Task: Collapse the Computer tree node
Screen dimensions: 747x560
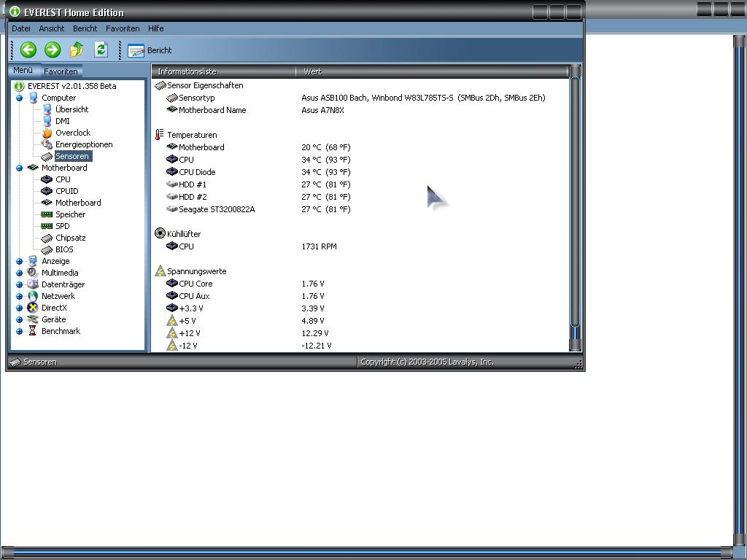Action: [x=19, y=98]
